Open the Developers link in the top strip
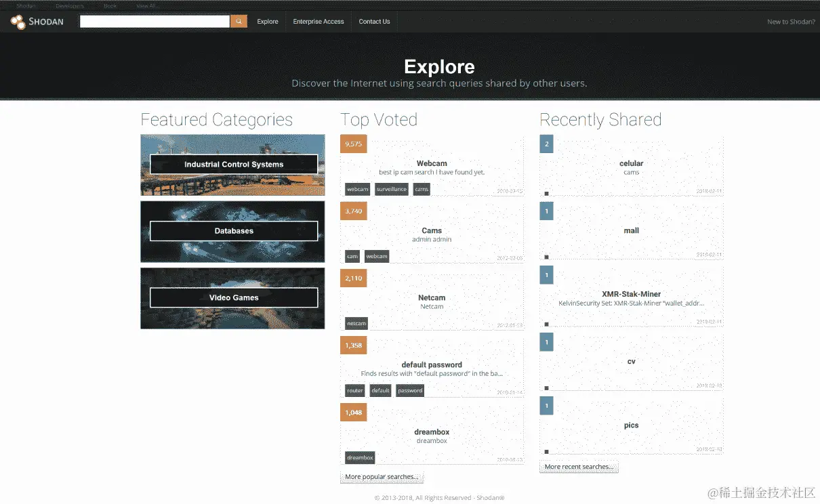 pyautogui.click(x=70, y=5)
